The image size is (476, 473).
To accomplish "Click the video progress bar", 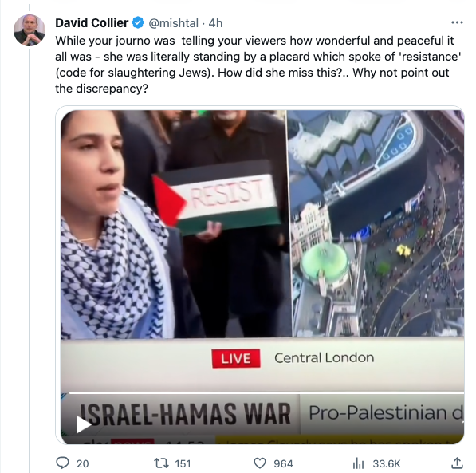I will 266,392.
